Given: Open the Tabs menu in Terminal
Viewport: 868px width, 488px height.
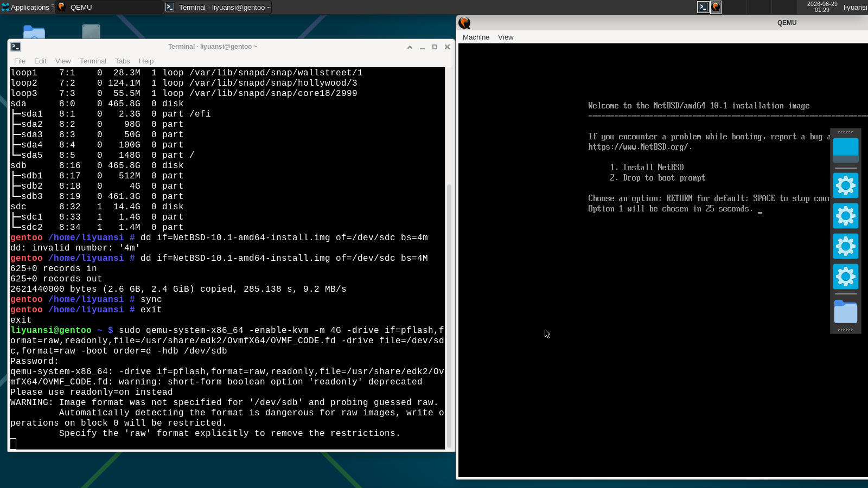Looking at the screenshot, I should [122, 61].
